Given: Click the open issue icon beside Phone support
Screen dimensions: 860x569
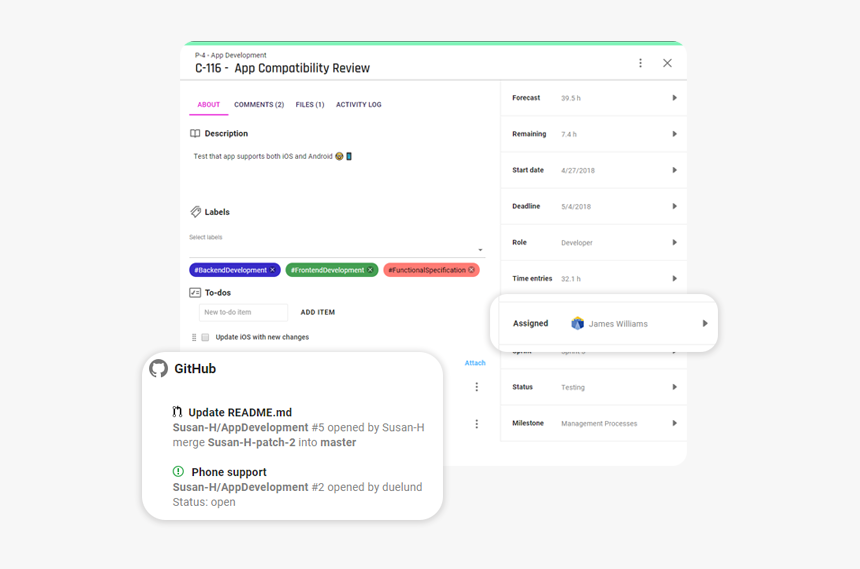Looking at the screenshot, I should click(178, 472).
